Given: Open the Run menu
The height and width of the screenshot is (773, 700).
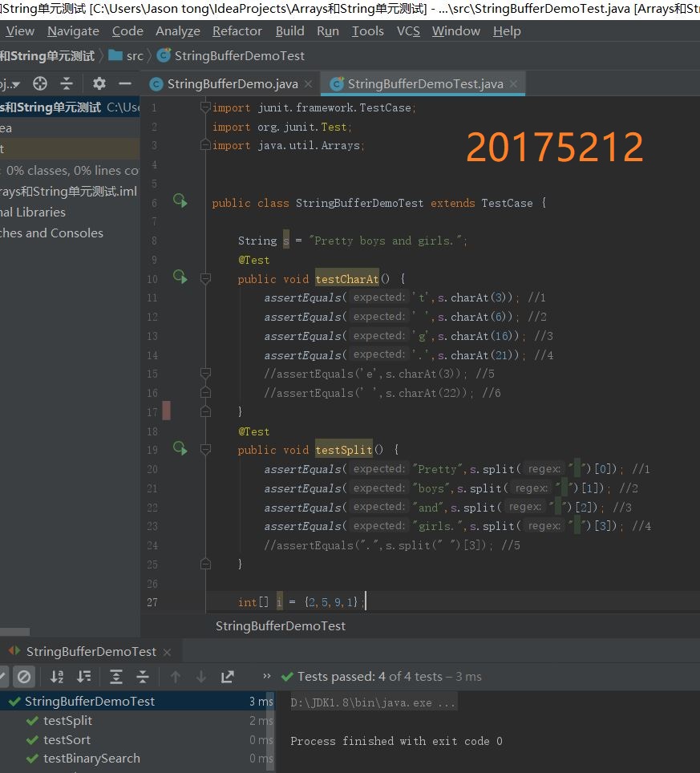Looking at the screenshot, I should 328,31.
